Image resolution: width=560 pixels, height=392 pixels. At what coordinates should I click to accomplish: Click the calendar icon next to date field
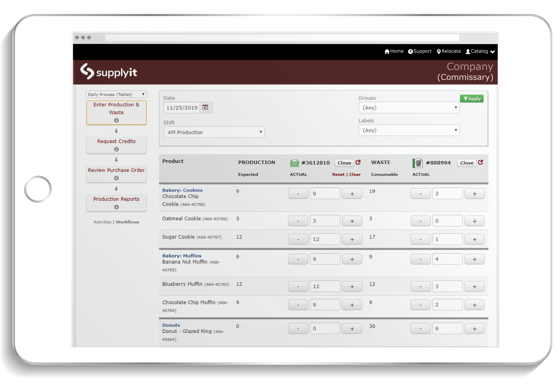206,108
